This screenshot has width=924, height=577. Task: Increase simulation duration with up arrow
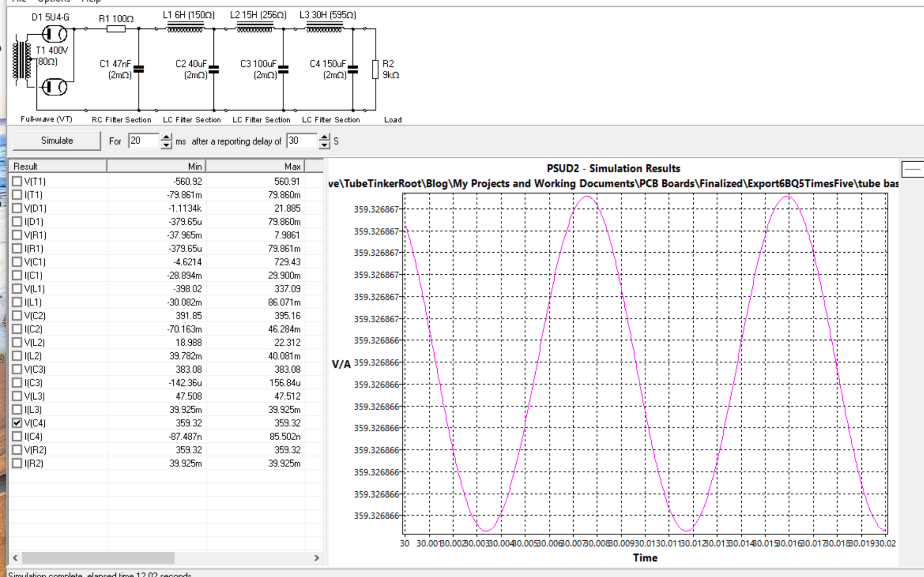pos(166,137)
